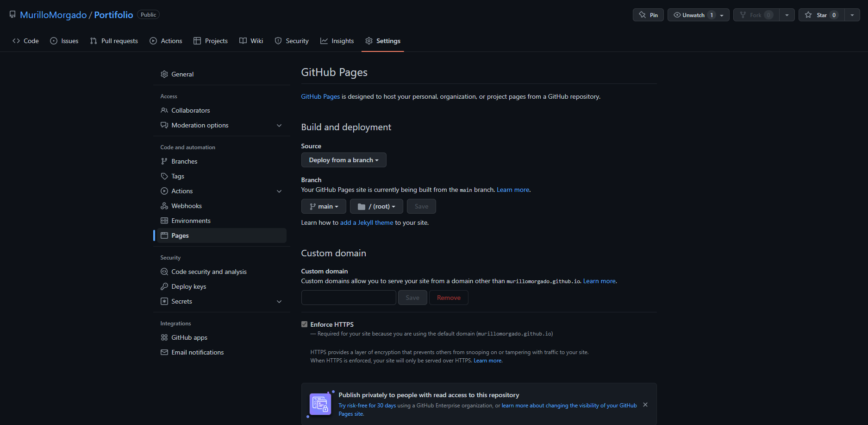Viewport: 868px width, 425px height.
Task: Open the / (root) folder dropdown
Action: pos(376,206)
